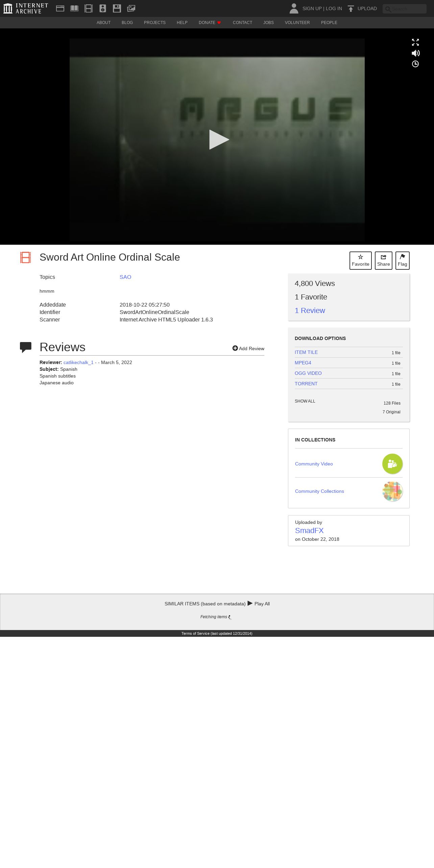Click the Reviews speech bubble icon
434x868 pixels.
click(26, 347)
